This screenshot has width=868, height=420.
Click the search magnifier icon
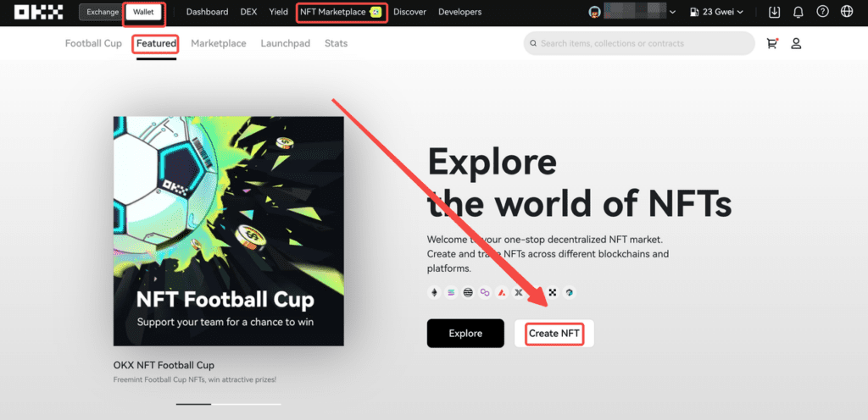point(533,43)
